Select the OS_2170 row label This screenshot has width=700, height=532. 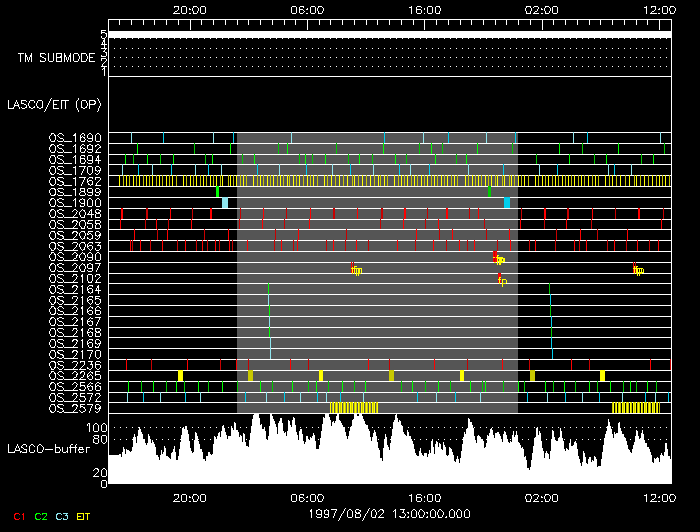coord(75,354)
